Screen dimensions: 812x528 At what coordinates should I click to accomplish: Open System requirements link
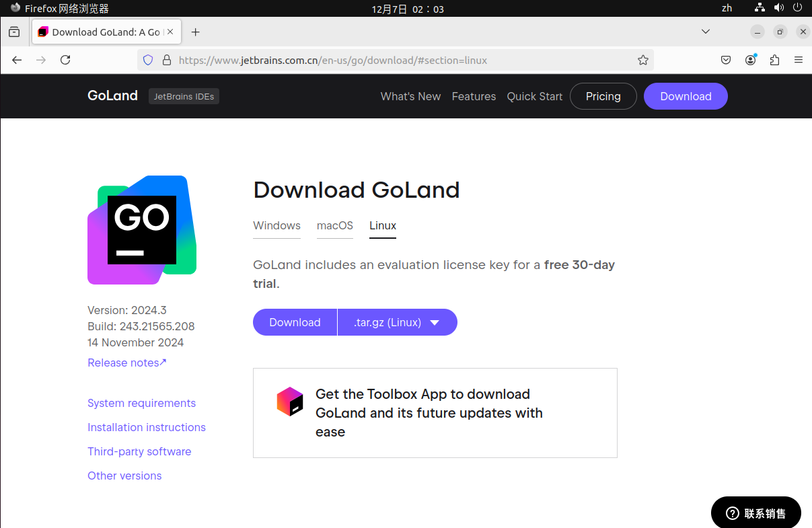click(141, 403)
